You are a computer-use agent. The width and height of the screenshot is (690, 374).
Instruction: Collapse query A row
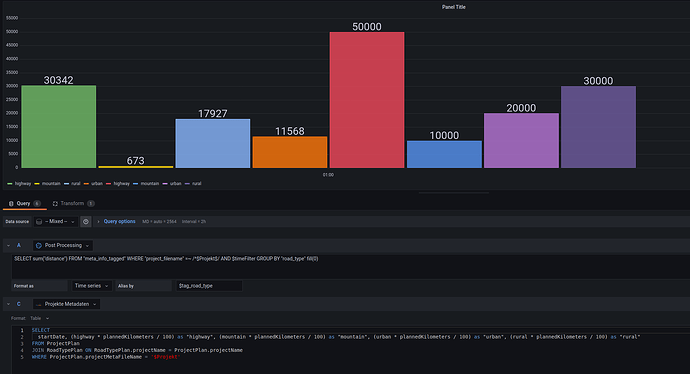(x=8, y=246)
